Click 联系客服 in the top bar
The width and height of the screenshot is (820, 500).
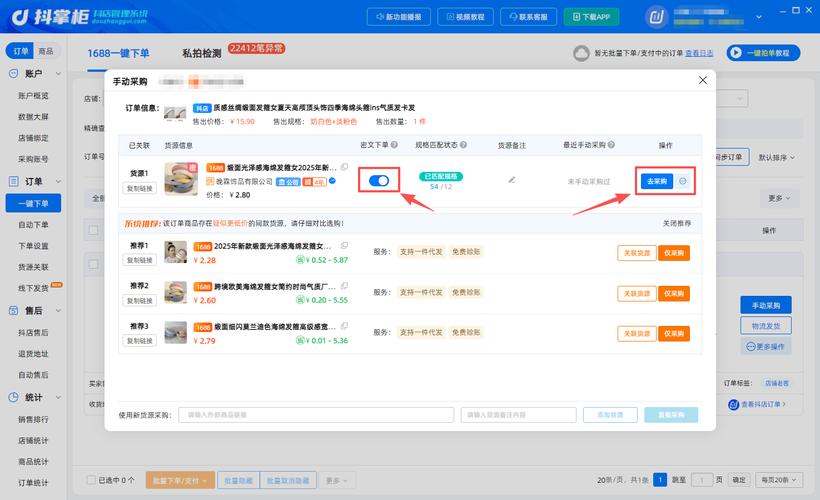(528, 17)
